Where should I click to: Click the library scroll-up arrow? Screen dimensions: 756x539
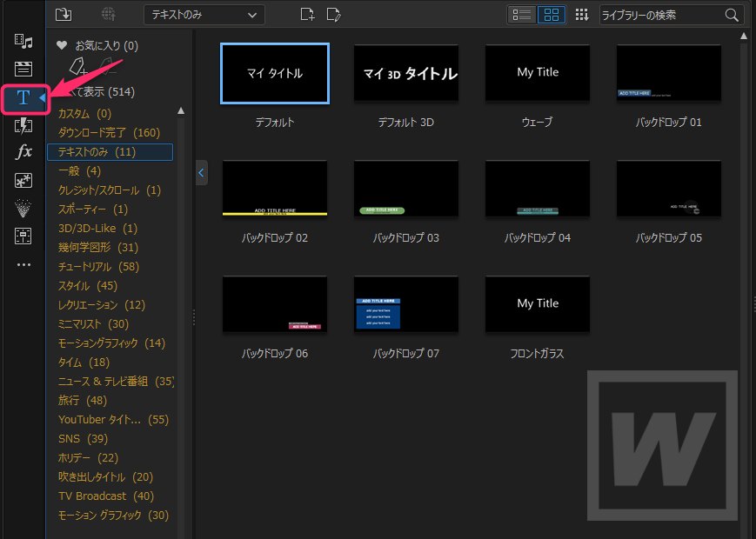[744, 37]
